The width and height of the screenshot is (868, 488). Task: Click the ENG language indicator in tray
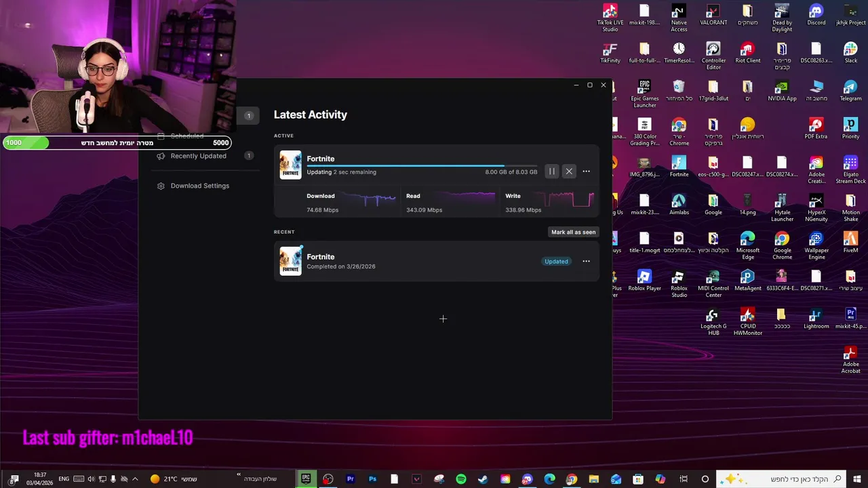[64, 479]
